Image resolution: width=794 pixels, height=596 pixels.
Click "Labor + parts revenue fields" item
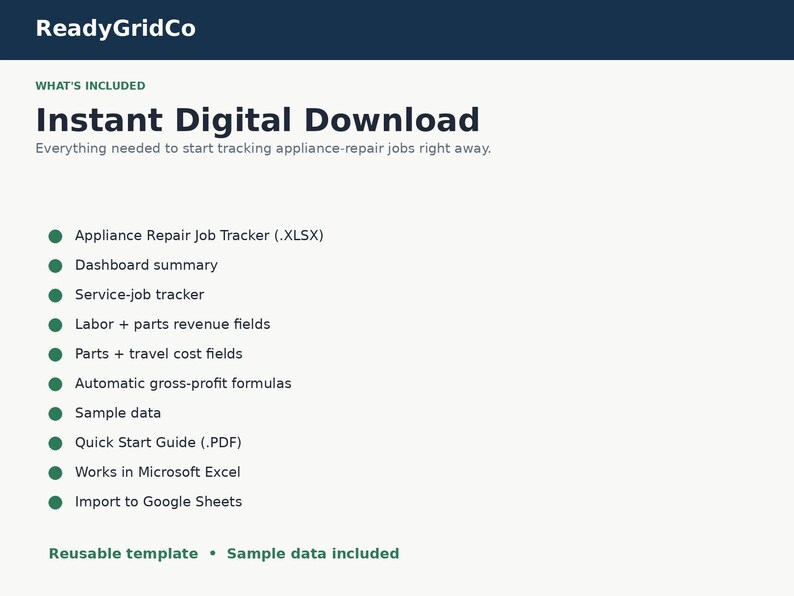[x=173, y=324]
